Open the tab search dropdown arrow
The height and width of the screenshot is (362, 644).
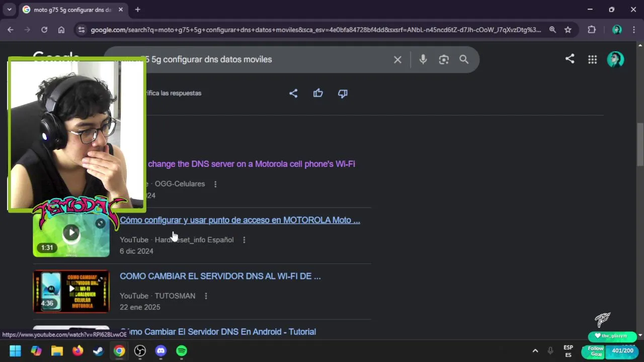[9, 10]
